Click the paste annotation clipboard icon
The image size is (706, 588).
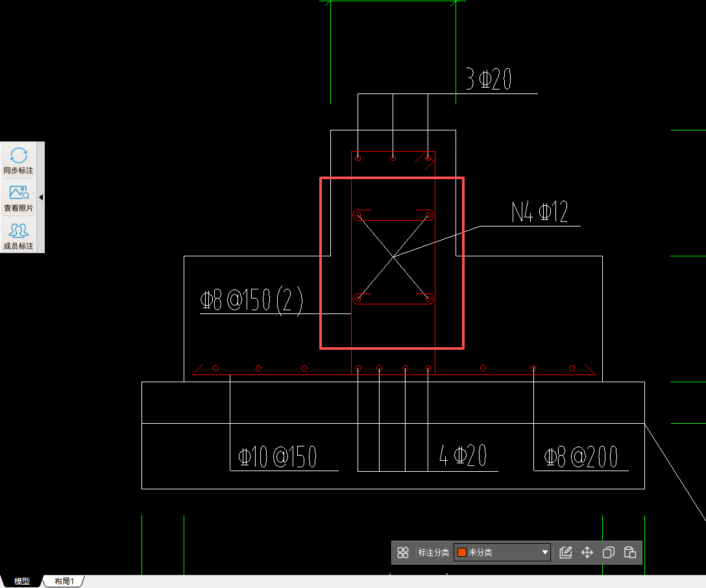630,552
